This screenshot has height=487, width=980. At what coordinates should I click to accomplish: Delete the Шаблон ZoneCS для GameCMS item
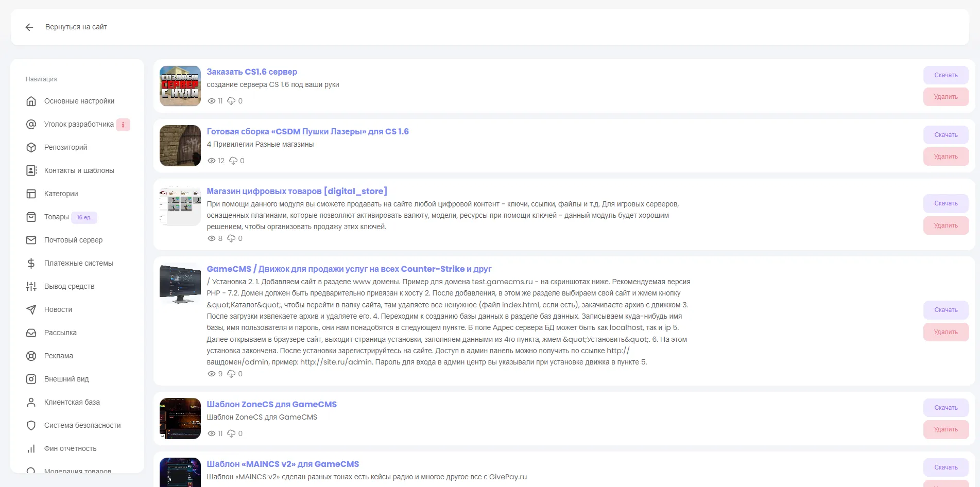tap(945, 429)
